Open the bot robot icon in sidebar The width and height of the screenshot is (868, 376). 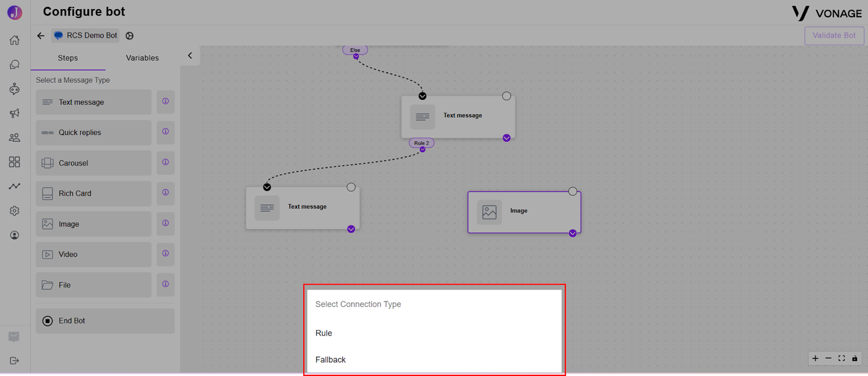point(15,89)
